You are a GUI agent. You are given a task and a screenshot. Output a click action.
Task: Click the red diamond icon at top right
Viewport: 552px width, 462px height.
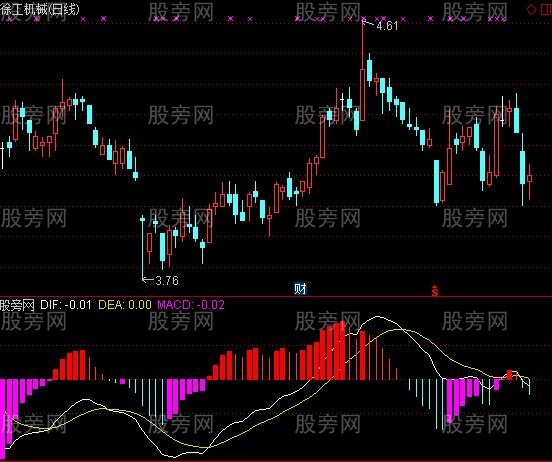(531, 10)
